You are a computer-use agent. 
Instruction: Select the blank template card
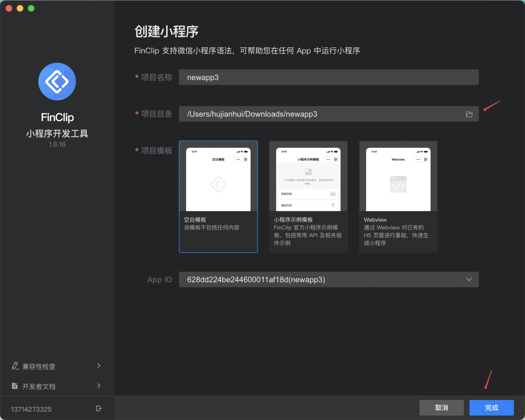click(218, 197)
